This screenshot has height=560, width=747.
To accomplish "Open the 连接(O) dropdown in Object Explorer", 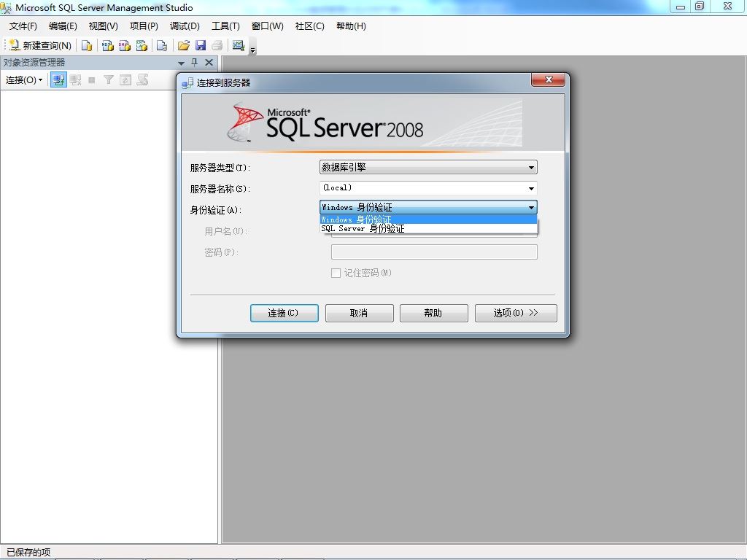I will 24,80.
